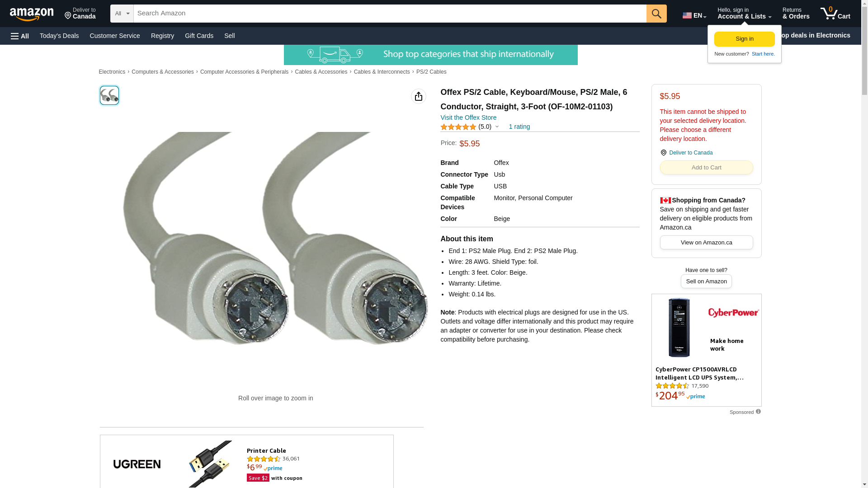Click View on Amazon.ca button
The image size is (868, 488).
point(706,242)
